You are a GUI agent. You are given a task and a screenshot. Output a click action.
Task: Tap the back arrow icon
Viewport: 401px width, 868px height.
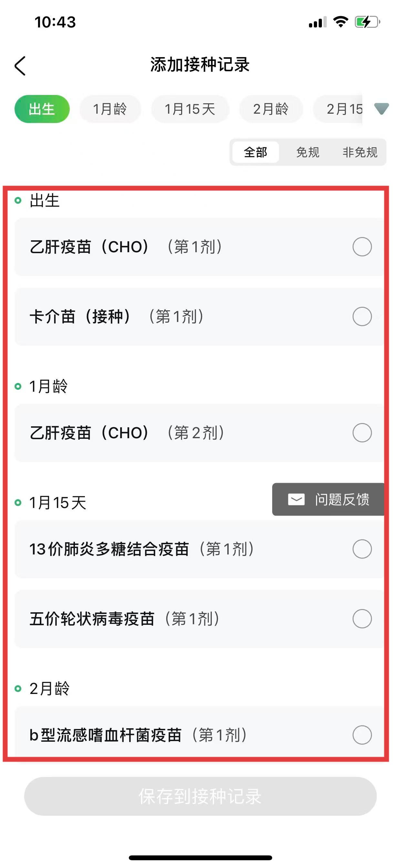click(20, 65)
